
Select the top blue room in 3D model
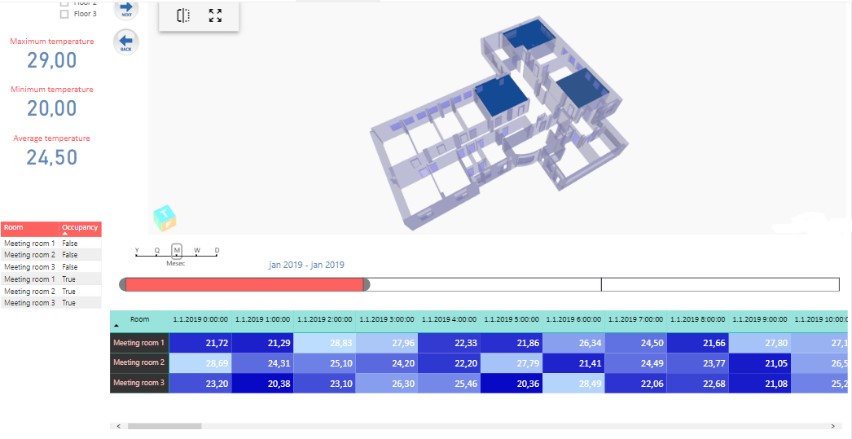click(528, 36)
